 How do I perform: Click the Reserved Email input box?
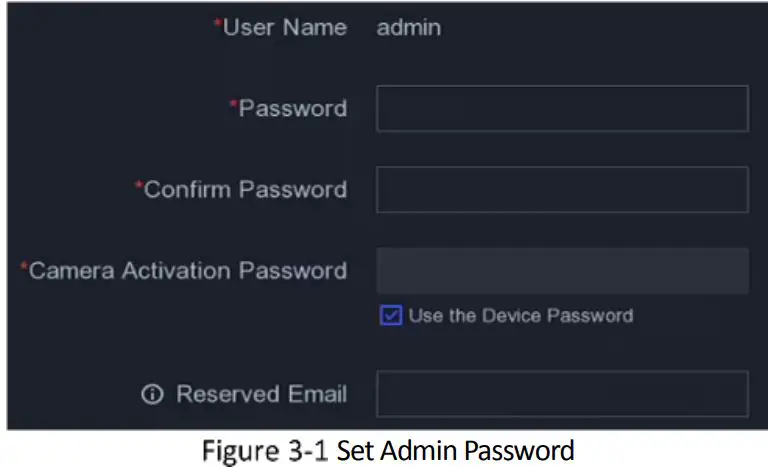[562, 394]
